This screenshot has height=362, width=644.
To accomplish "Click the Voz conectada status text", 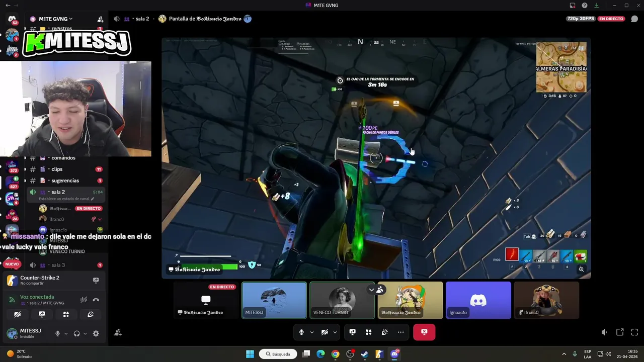I will pos(37,297).
